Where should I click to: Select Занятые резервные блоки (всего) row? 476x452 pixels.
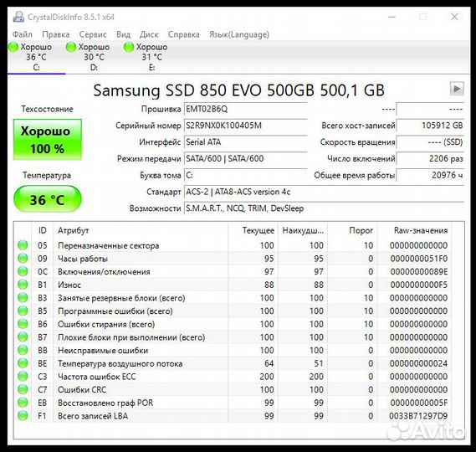(233, 298)
